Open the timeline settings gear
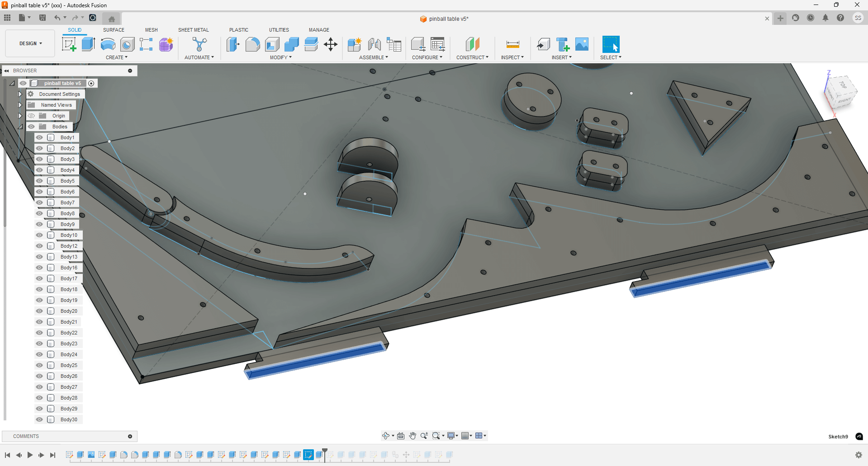 point(859,455)
